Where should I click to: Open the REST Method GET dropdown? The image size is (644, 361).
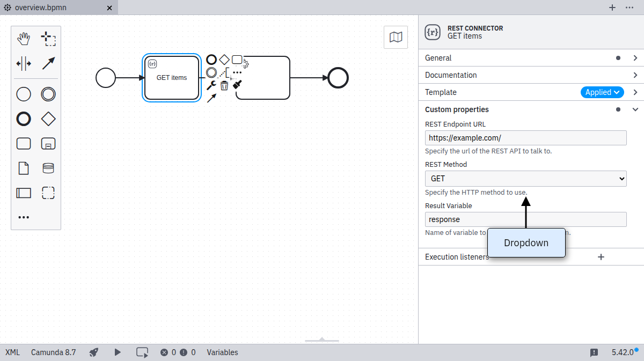click(525, 179)
